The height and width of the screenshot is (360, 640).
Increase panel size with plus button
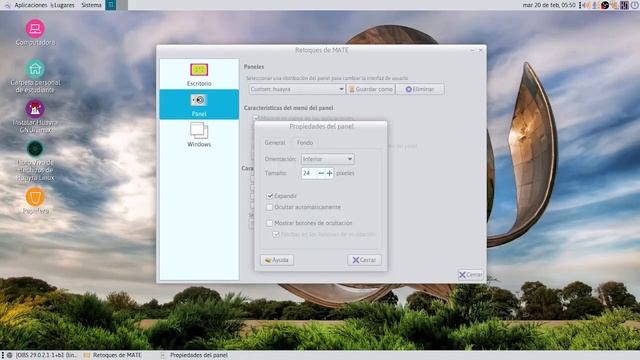(329, 173)
